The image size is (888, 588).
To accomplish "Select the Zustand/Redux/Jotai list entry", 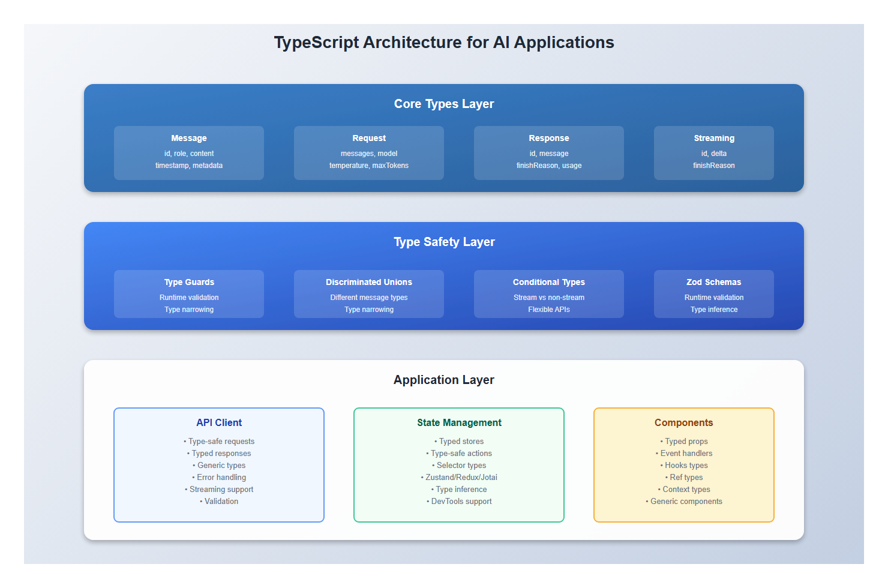I will coord(459,477).
